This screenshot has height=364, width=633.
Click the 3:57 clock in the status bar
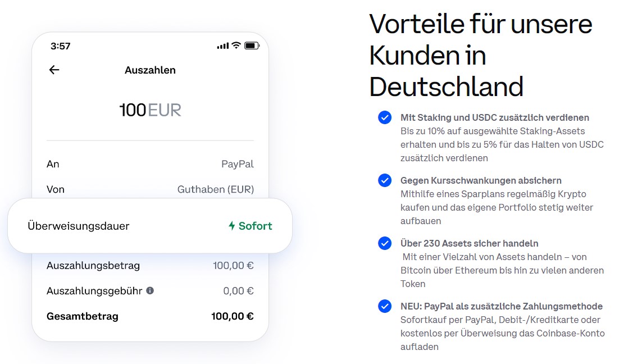(x=61, y=46)
